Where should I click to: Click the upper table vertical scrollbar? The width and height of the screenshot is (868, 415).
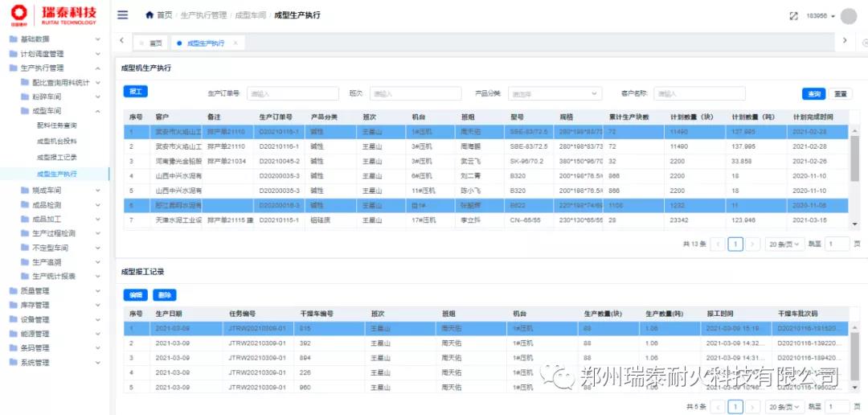point(854,161)
